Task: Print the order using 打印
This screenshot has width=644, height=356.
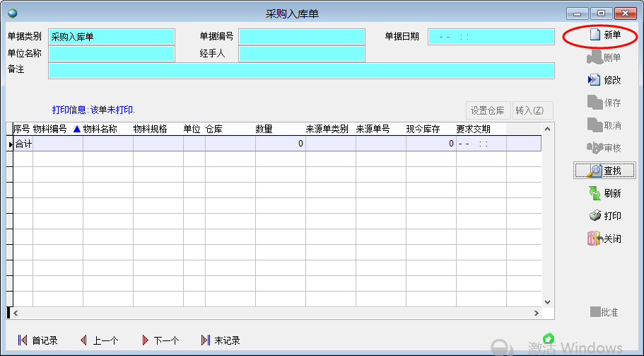Action: [x=605, y=216]
